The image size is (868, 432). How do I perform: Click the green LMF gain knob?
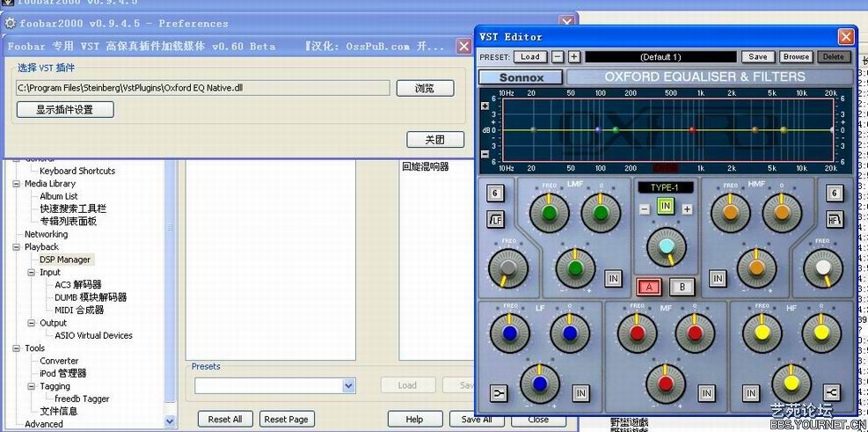(575, 268)
